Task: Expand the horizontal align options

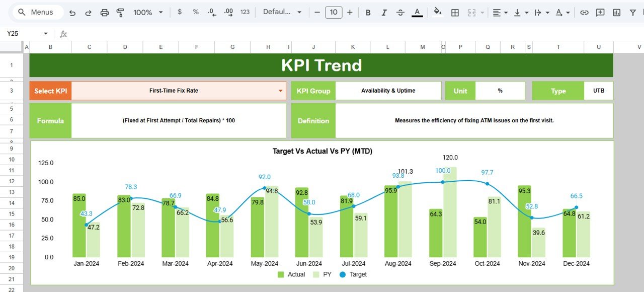Action: pos(505,12)
